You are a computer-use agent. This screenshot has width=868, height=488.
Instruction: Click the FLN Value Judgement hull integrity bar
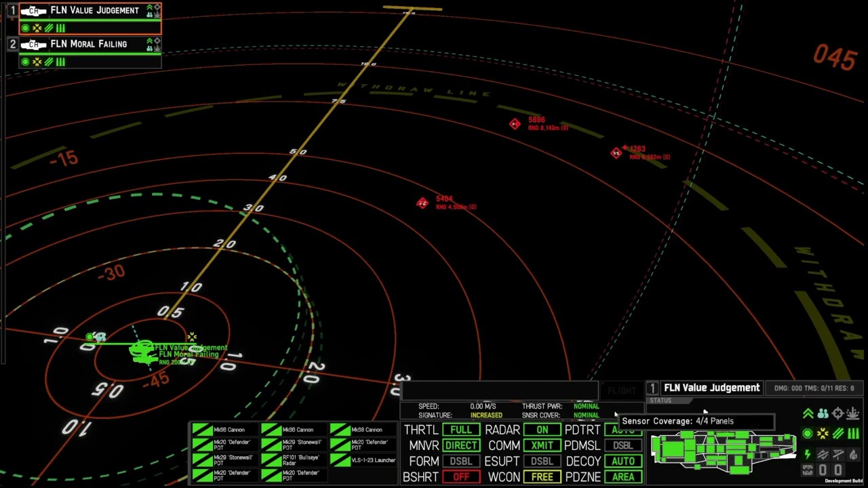coord(90,20)
